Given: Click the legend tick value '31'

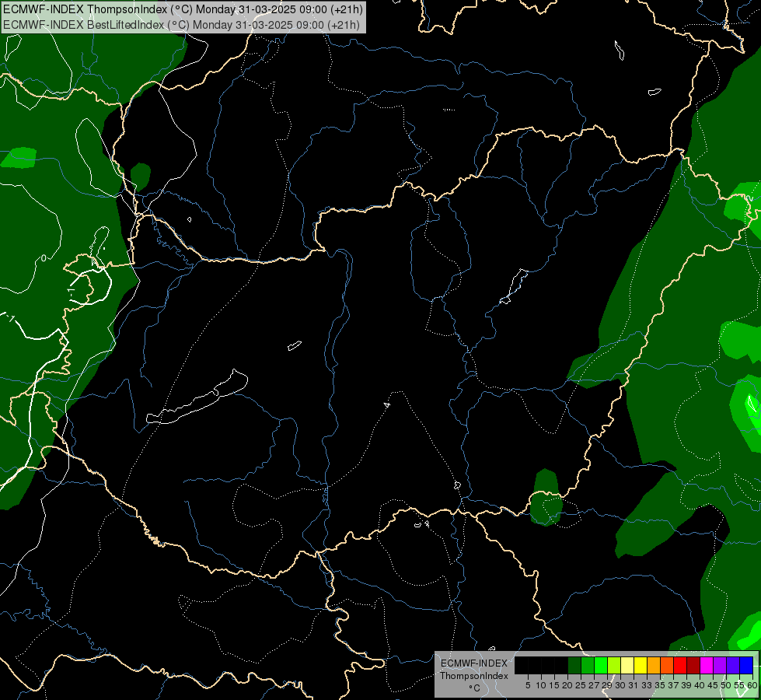Looking at the screenshot, I should tap(634, 685).
